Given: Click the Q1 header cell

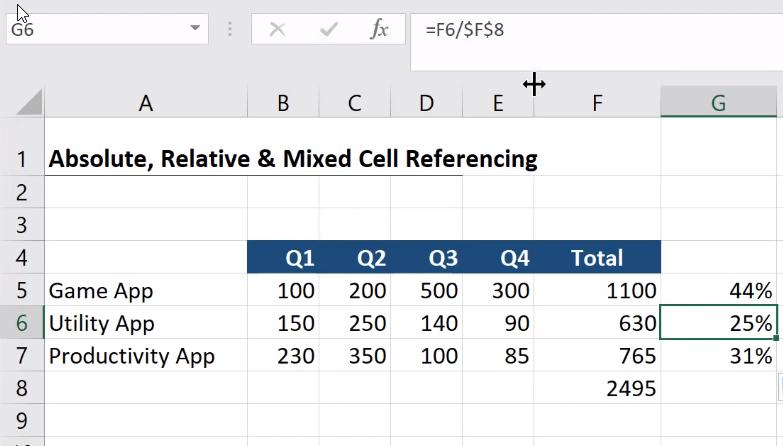Looking at the screenshot, I should click(283, 257).
